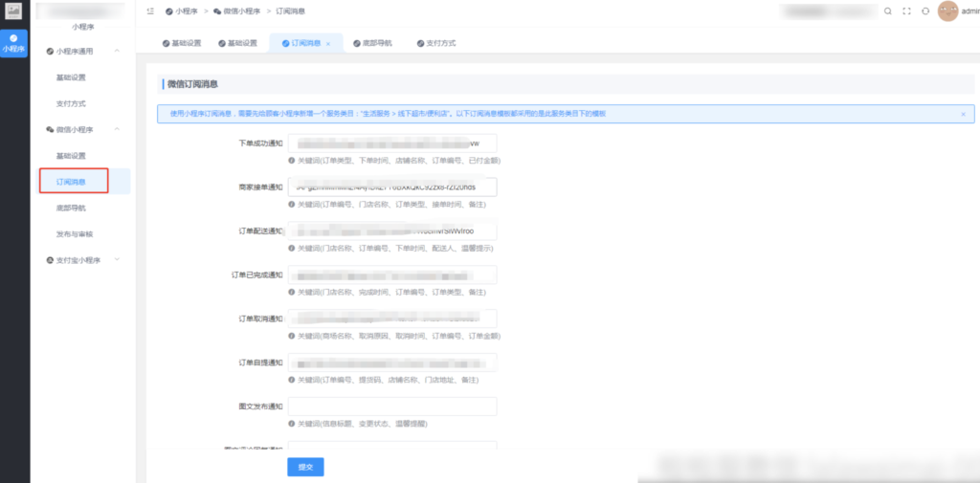Focus the 订单取消通知 input field

pyautogui.click(x=392, y=318)
